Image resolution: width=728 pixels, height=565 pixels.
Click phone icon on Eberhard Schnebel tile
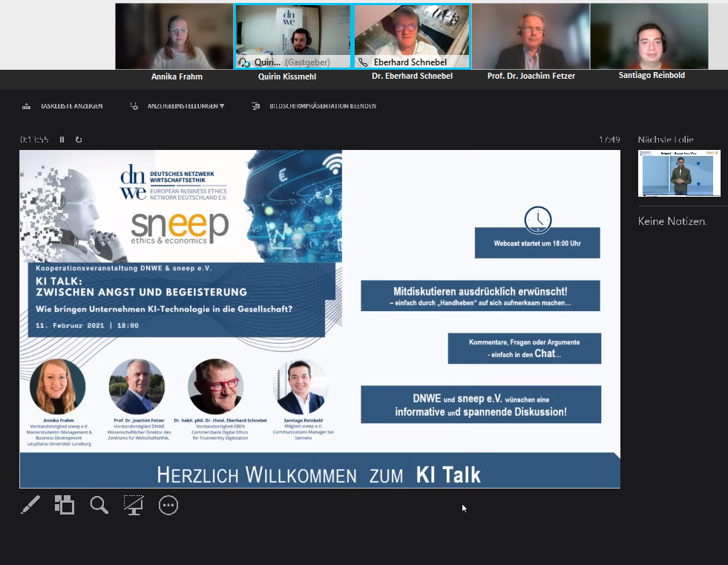[x=363, y=62]
